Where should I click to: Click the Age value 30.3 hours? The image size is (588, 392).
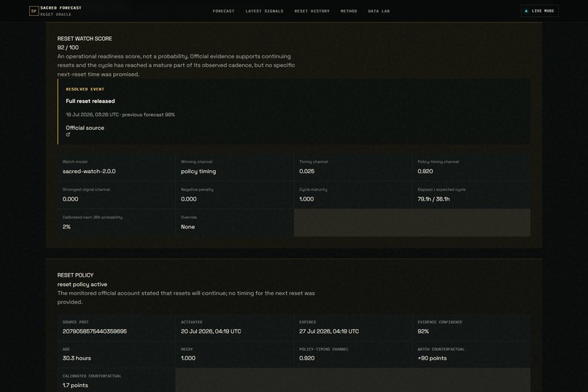(x=77, y=358)
